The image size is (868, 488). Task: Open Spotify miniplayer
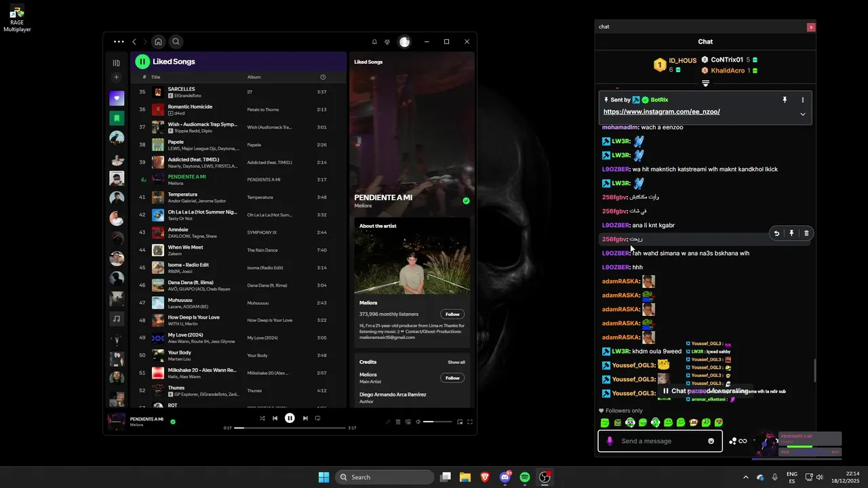tap(460, 422)
